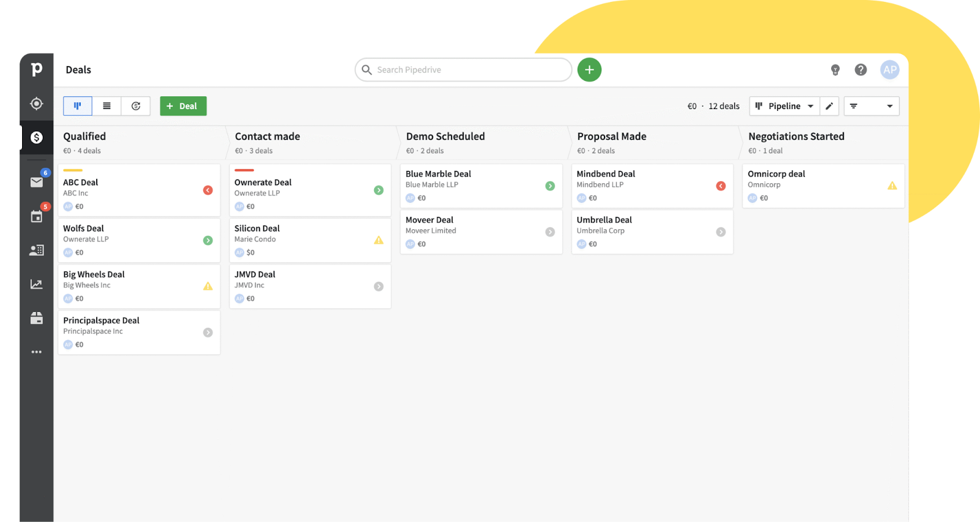The image size is (980, 522).
Task: Open the Mindbend Deal card
Action: point(652,186)
